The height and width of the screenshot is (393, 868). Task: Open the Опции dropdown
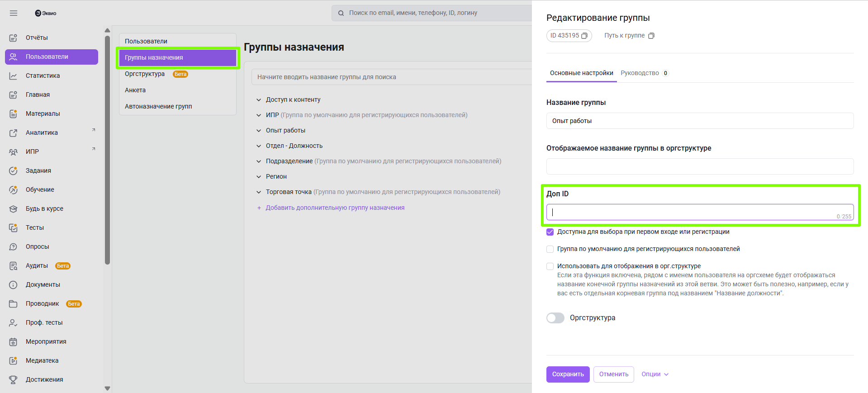pos(655,374)
